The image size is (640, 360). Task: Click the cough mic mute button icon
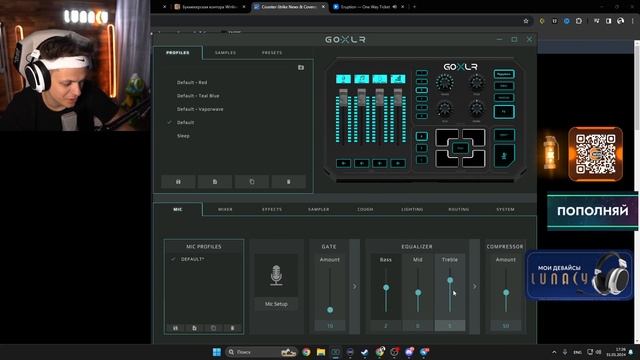(x=504, y=156)
